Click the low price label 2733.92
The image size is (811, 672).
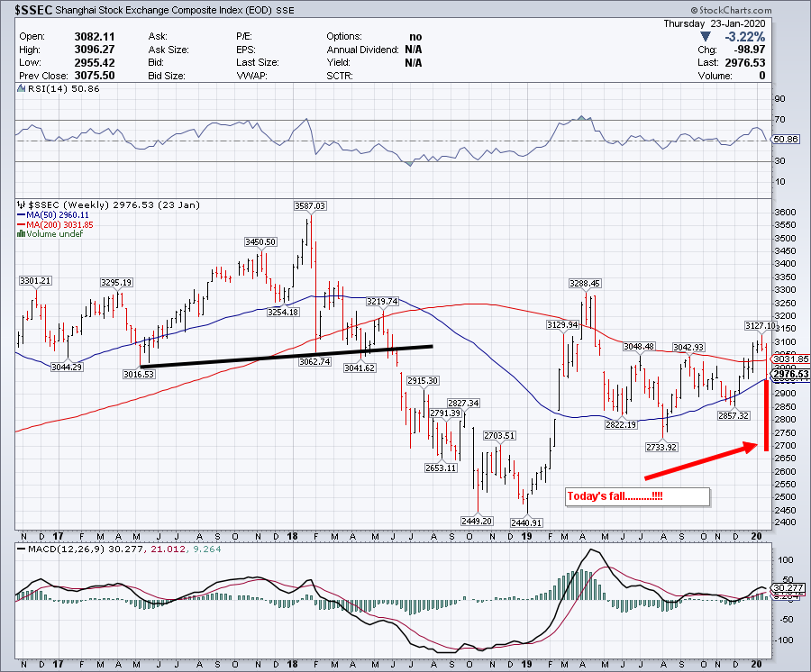[661, 447]
